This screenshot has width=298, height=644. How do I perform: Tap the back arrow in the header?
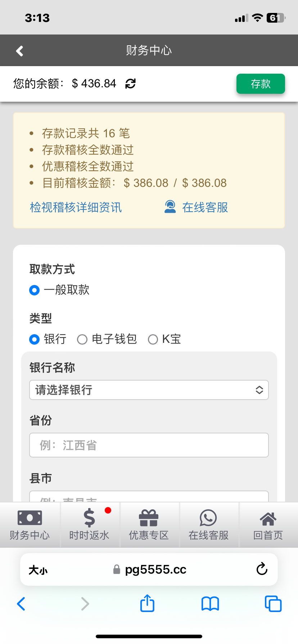(20, 51)
